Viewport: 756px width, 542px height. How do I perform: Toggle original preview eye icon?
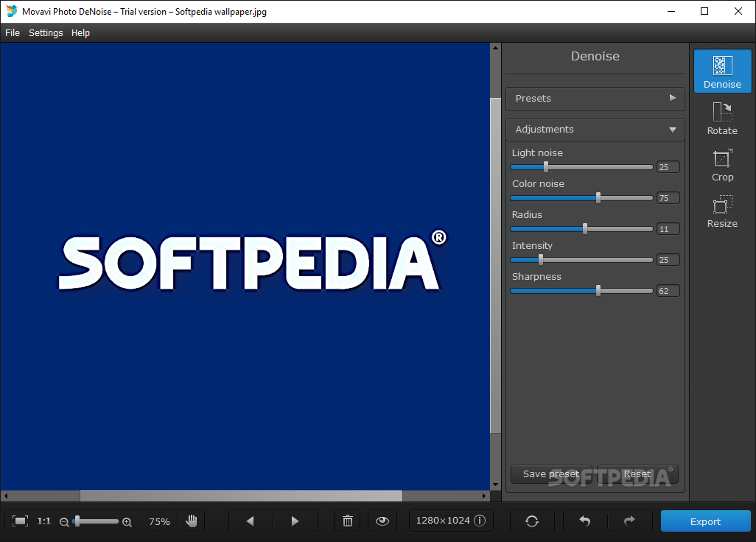point(382,521)
